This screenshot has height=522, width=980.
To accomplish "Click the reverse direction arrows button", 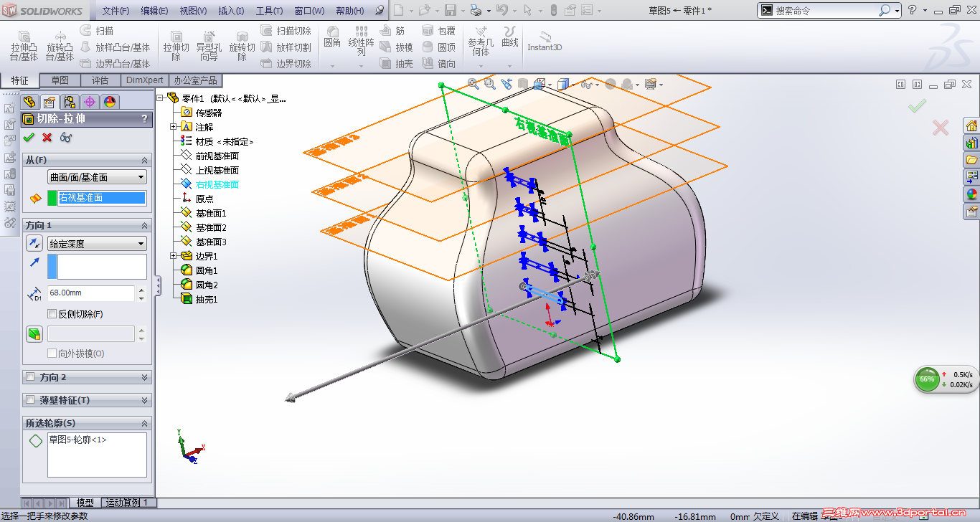I will [34, 244].
